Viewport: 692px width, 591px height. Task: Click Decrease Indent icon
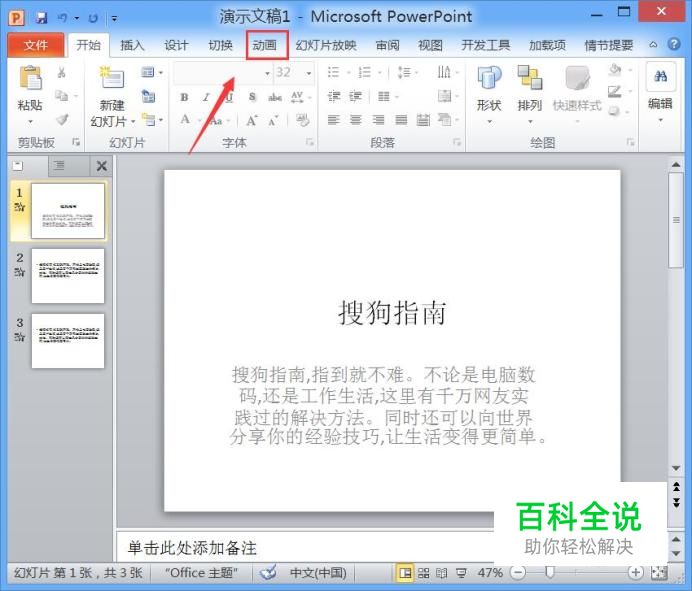coord(334,96)
